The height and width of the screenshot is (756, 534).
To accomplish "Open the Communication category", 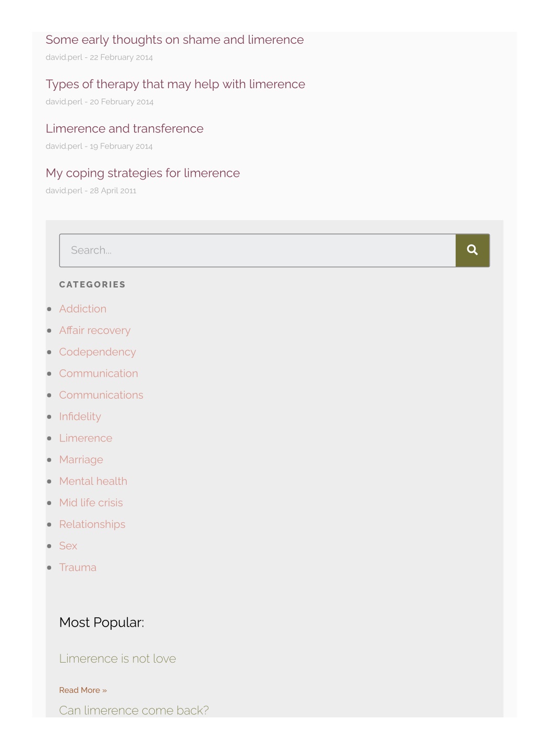I will click(x=99, y=374).
